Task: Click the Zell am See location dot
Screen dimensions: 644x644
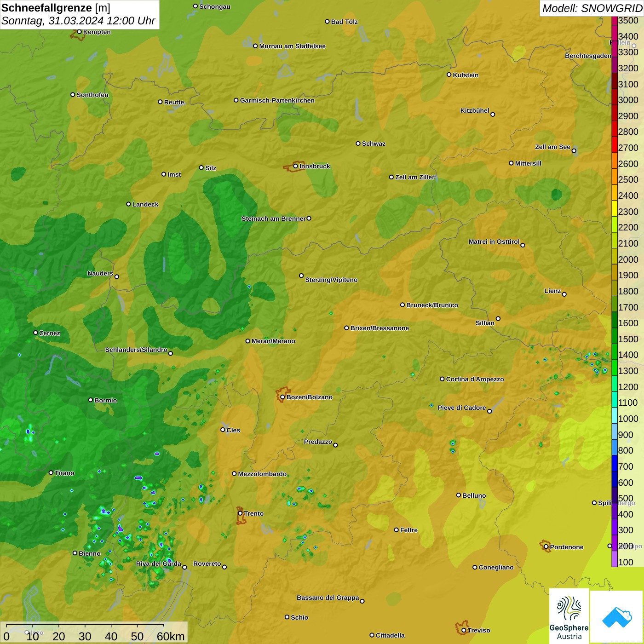Action: point(574,150)
